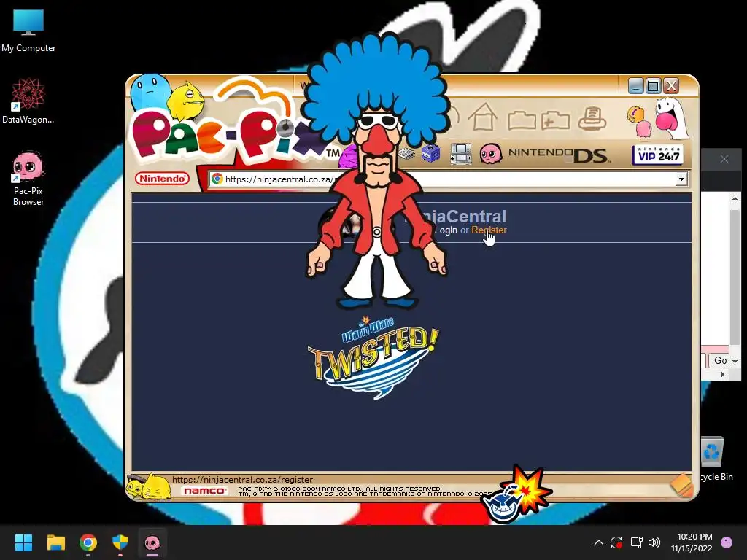Click the sync status tray icon

pos(616,542)
